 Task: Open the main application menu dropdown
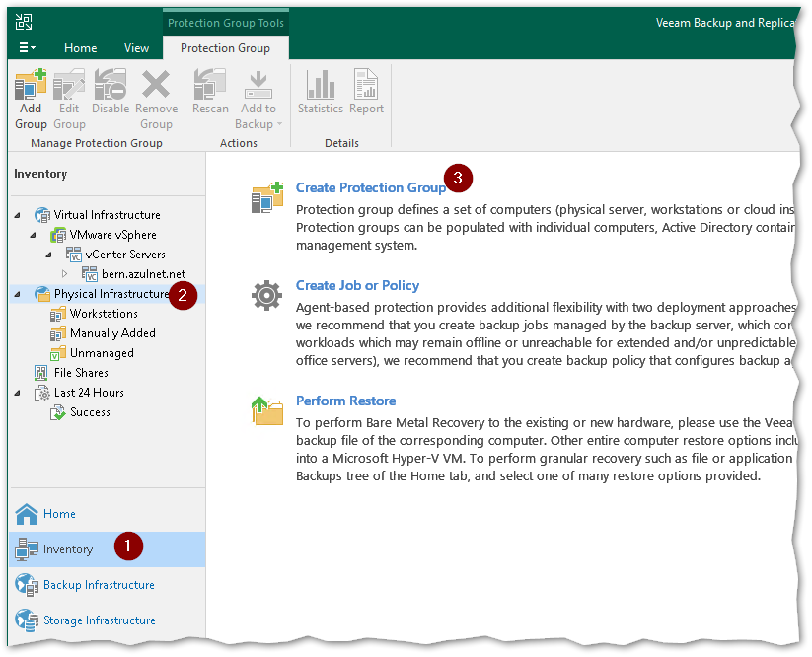(27, 47)
